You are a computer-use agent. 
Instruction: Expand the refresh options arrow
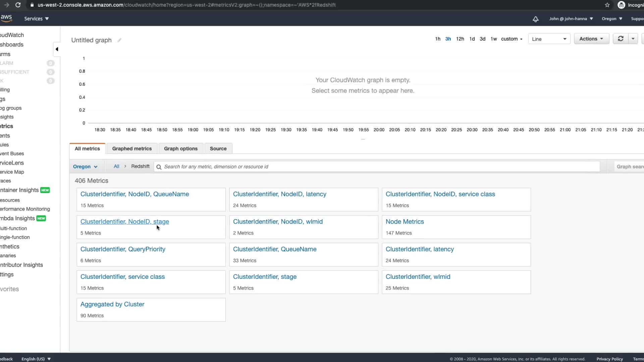[633, 39]
